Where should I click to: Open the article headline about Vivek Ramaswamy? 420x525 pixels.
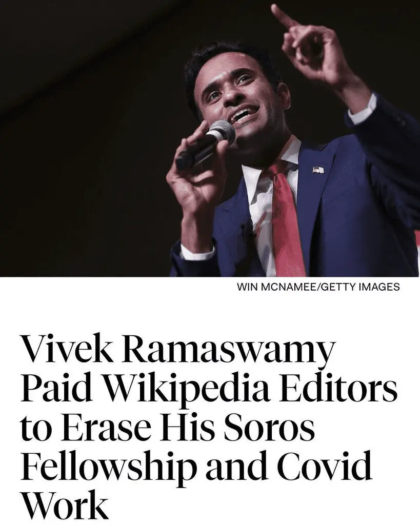(x=208, y=428)
